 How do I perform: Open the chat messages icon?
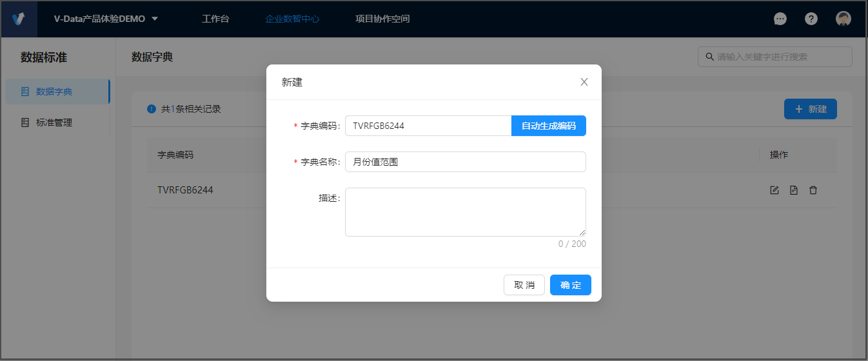[780, 19]
